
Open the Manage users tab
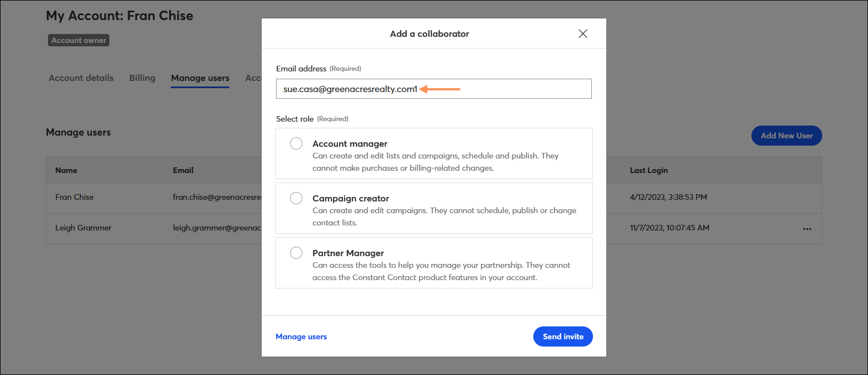point(200,78)
